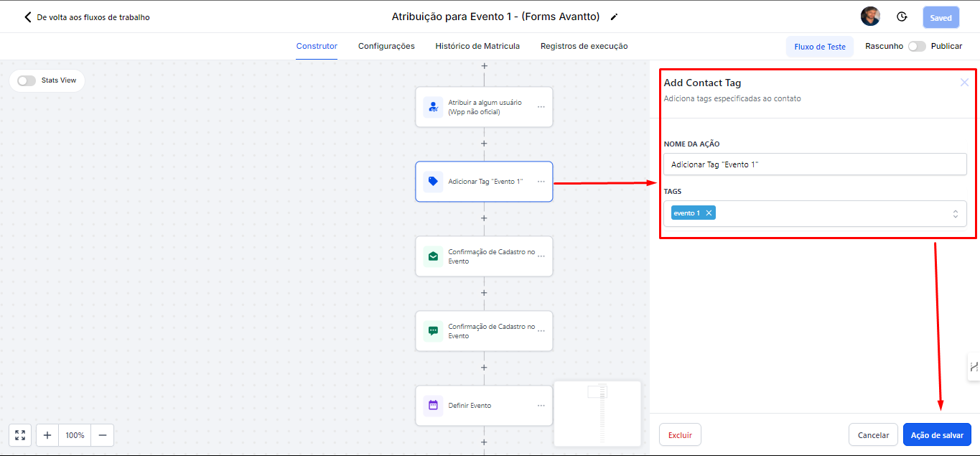Zoom out with the minus icon
The height and width of the screenshot is (456, 980).
coord(102,435)
